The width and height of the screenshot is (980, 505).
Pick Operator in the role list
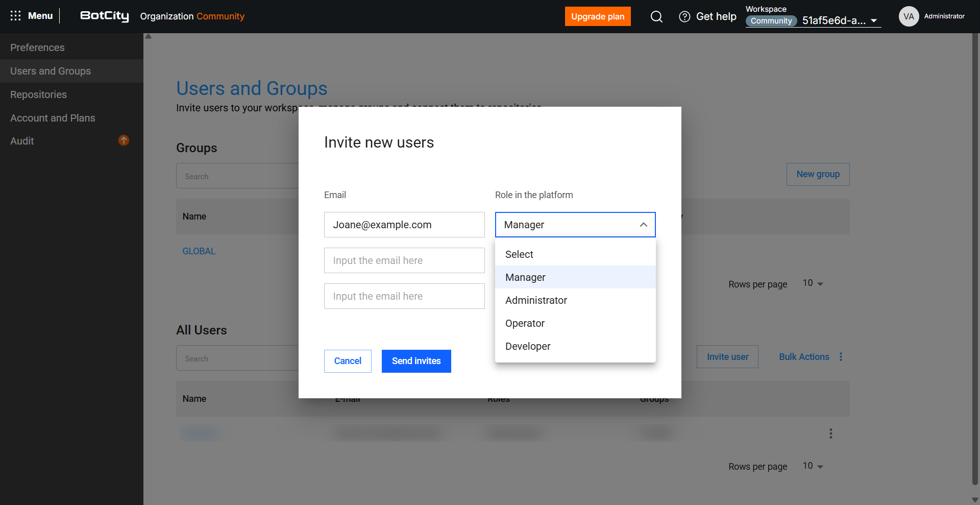(525, 323)
